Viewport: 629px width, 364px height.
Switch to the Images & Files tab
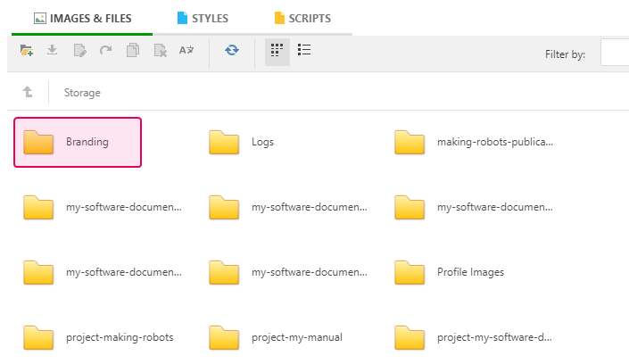pyautogui.click(x=82, y=19)
